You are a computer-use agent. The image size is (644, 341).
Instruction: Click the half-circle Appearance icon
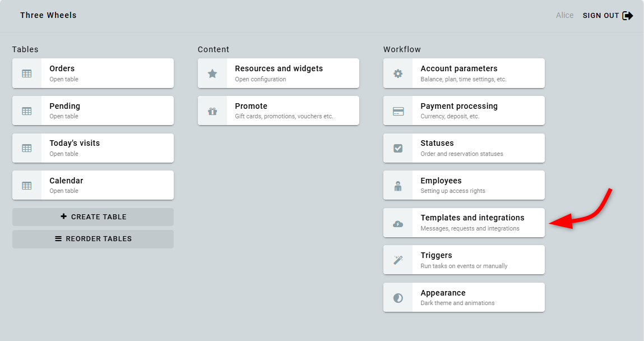coord(398,298)
